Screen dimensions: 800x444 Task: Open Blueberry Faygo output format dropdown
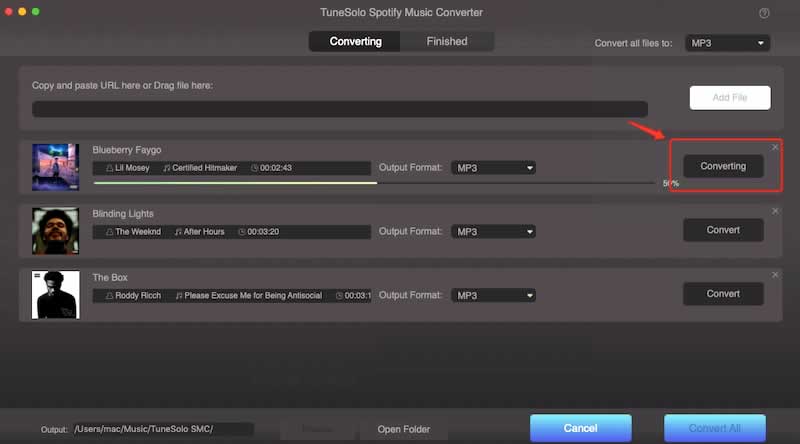(x=493, y=168)
